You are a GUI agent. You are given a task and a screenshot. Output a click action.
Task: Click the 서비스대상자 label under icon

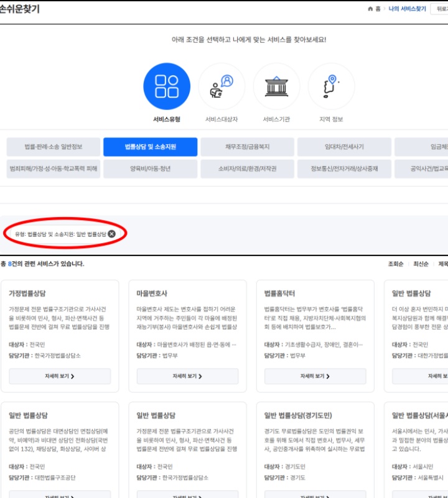pos(222,119)
